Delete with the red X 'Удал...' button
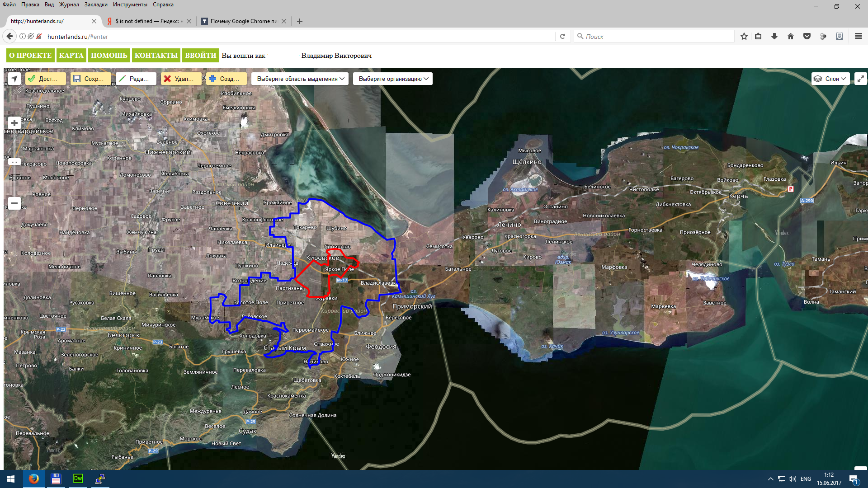 (x=181, y=79)
